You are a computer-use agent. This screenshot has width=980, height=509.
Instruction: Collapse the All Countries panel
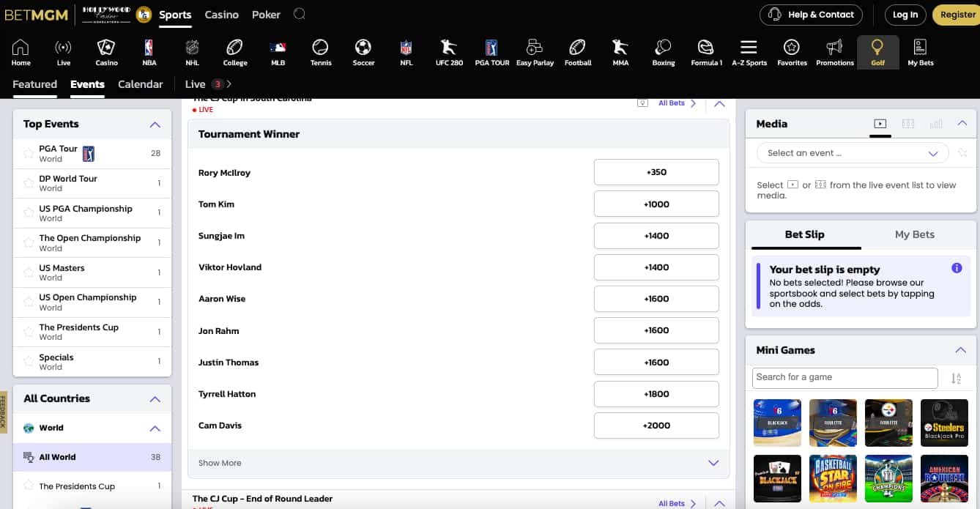click(x=155, y=399)
